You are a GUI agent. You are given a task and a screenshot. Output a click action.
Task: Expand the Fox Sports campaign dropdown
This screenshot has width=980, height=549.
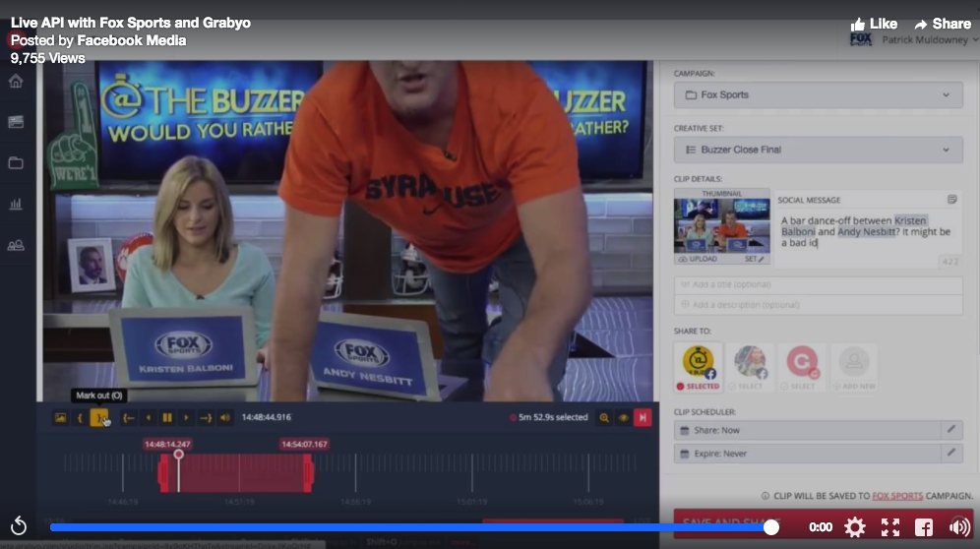point(818,95)
